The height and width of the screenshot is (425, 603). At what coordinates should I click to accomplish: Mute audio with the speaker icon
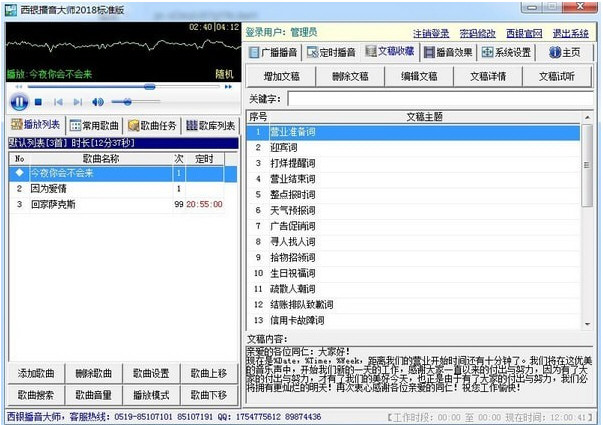click(98, 102)
